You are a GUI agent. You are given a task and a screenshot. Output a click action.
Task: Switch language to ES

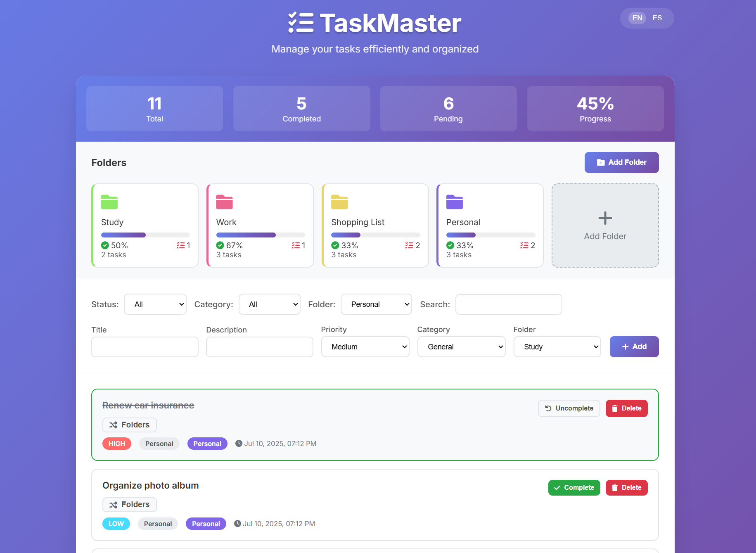(657, 18)
